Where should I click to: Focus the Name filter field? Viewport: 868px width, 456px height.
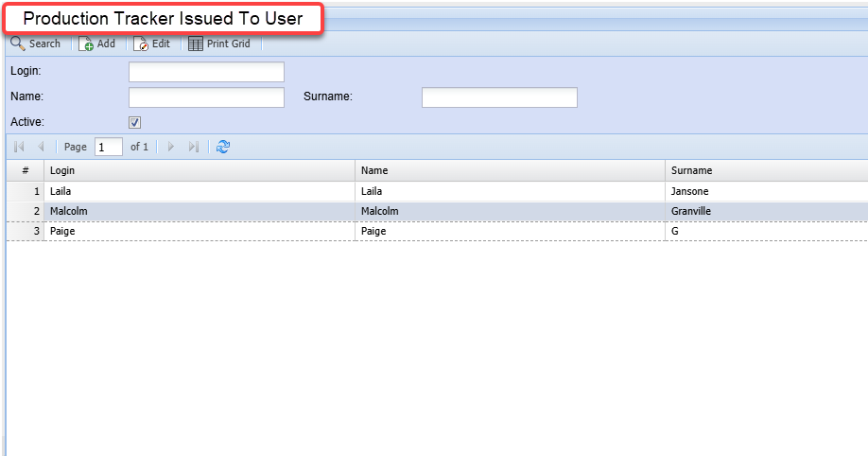pos(206,97)
